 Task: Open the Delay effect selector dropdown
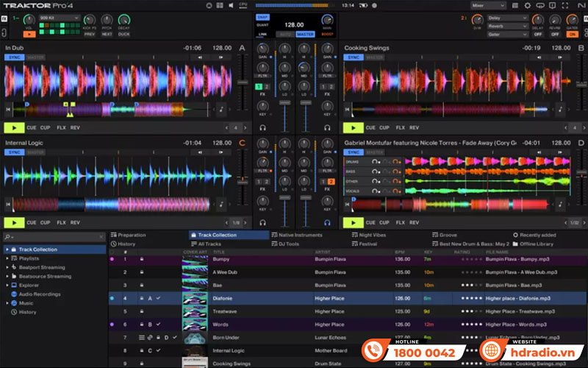pyautogui.click(x=507, y=18)
